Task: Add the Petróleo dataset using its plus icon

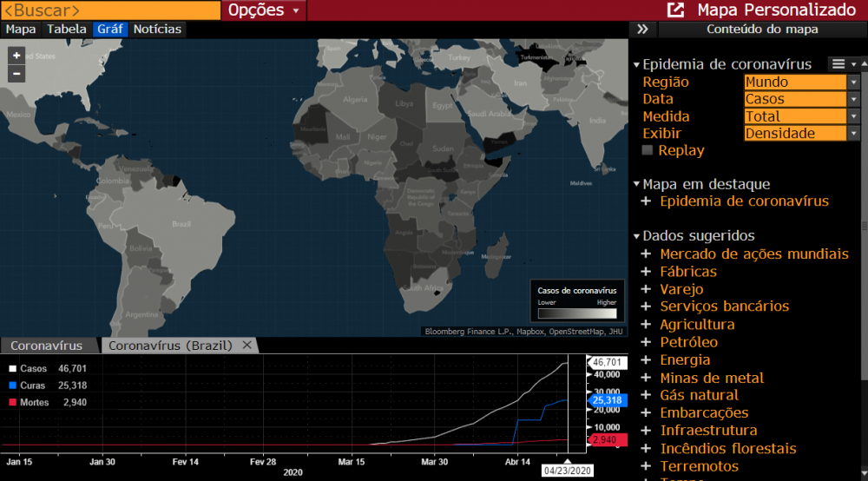Action: 646,342
